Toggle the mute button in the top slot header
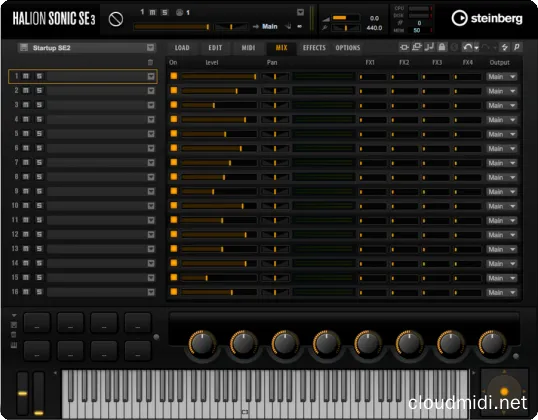Viewport: 538px width, 420px height. [153, 12]
